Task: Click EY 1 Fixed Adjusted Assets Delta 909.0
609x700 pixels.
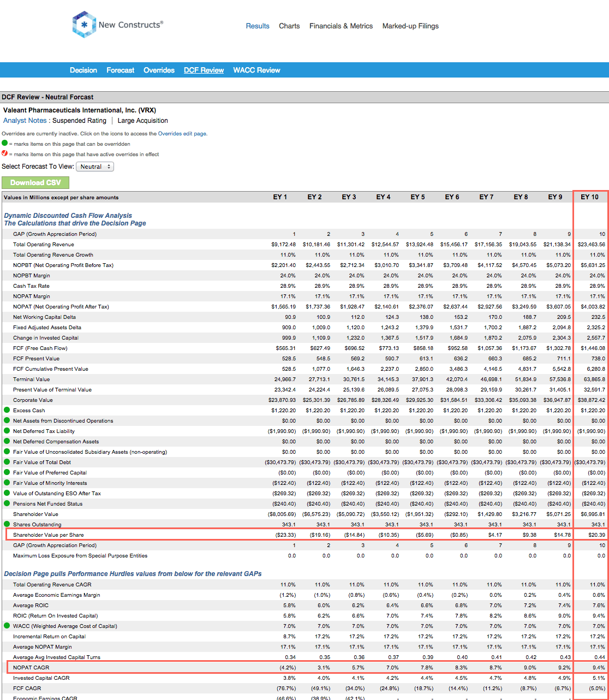Action: pyautogui.click(x=288, y=327)
